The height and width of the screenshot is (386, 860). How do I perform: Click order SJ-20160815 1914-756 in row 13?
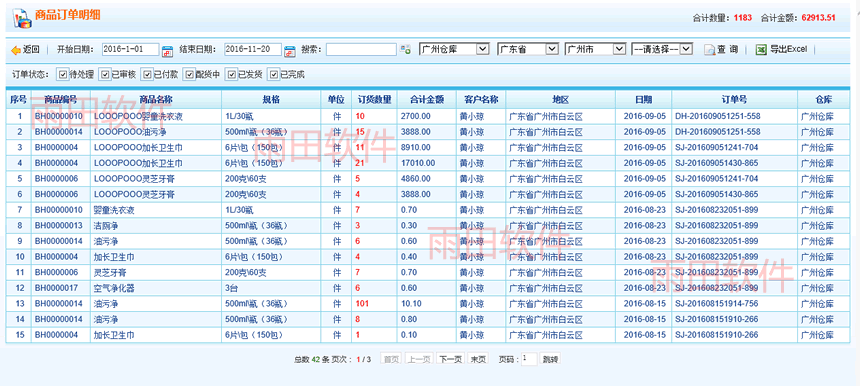pyautogui.click(x=716, y=304)
